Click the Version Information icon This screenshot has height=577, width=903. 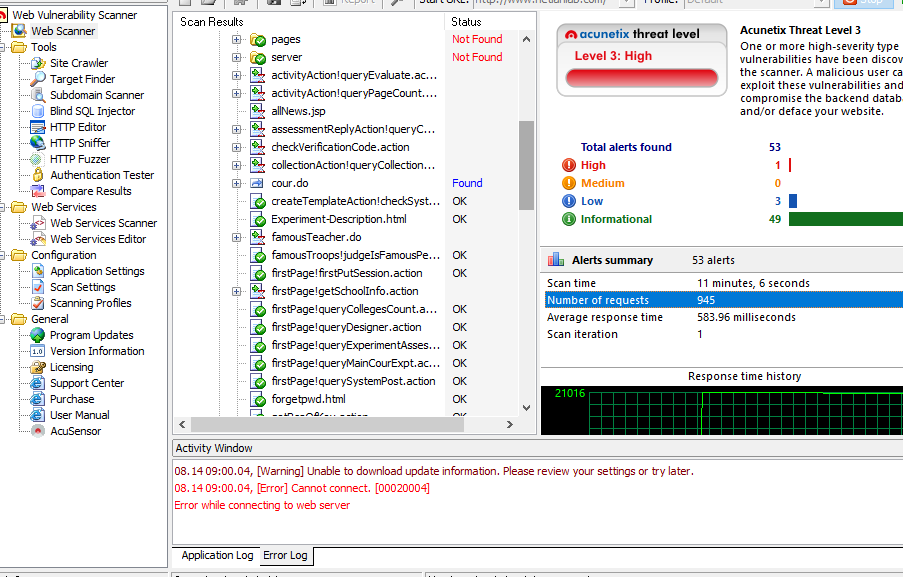[38, 351]
